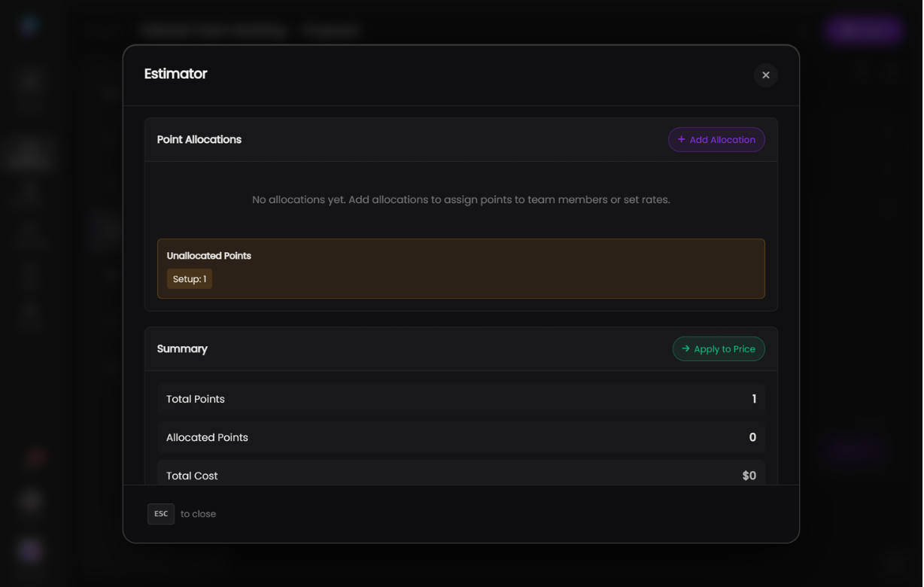Screen dimensions: 924x587
Task: Click the Summary section header
Action: pyautogui.click(x=182, y=348)
